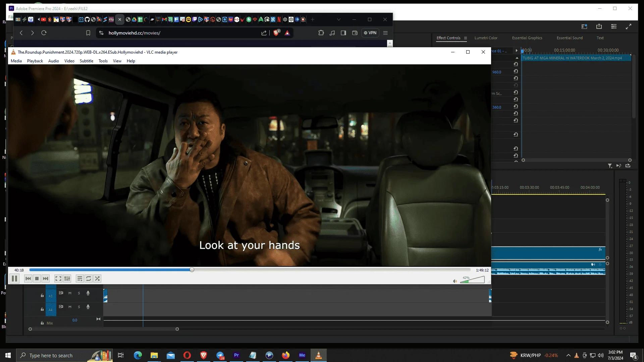Switch to Lumetri Color tab

coord(486,38)
